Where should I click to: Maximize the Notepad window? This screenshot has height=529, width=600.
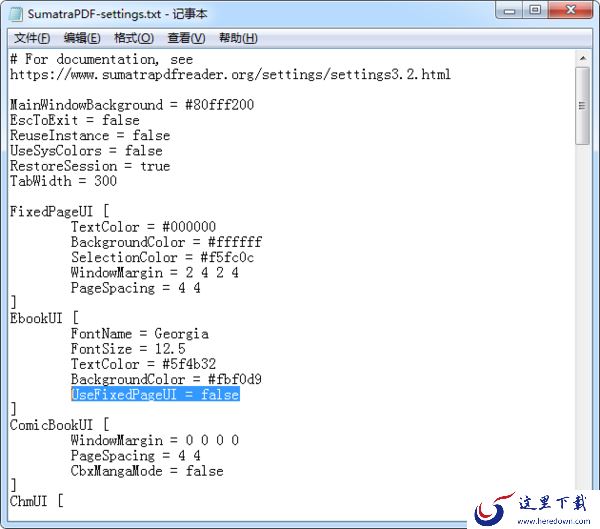click(x=536, y=10)
